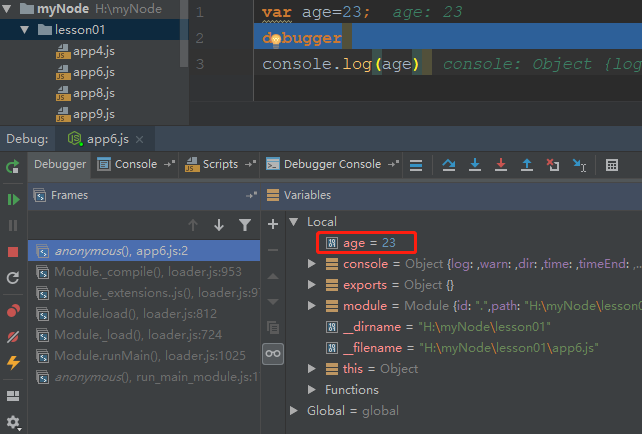View breakpoints with red circles icon
Screen dimensions: 642x434
(13, 311)
